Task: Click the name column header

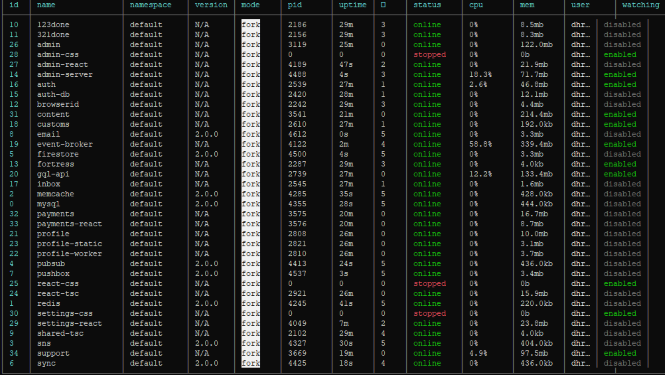Action: click(x=46, y=5)
